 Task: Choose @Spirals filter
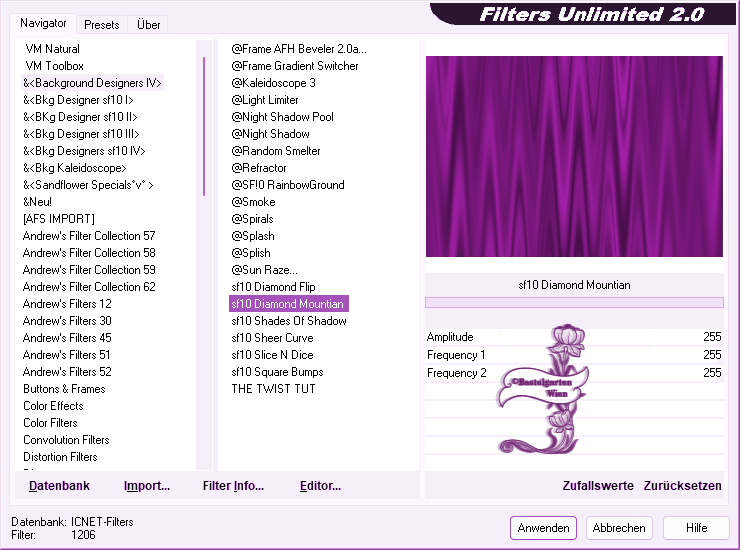click(x=252, y=219)
